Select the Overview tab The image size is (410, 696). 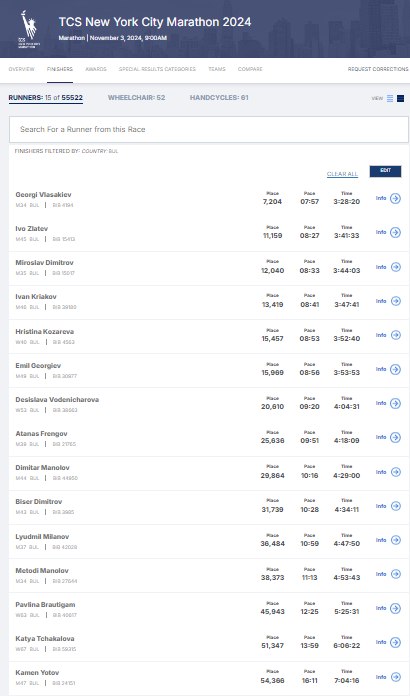21,69
